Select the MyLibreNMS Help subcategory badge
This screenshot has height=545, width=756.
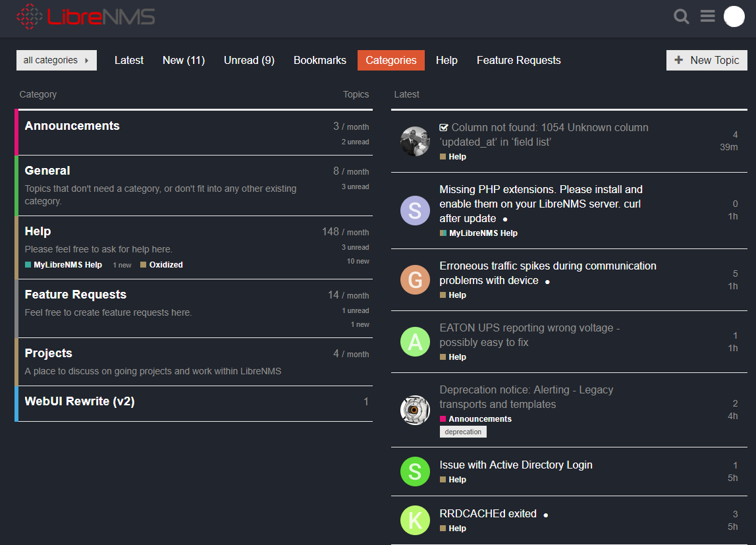[x=63, y=264]
